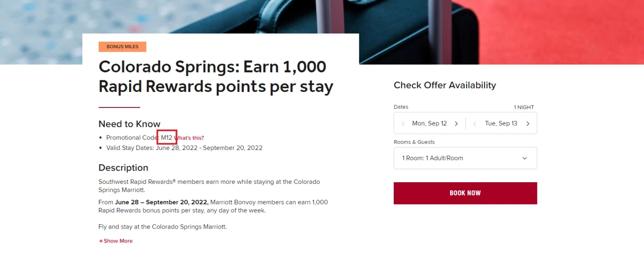Click the next-day arrow after Mon, Sep 12
644x266 pixels.
pos(456,124)
